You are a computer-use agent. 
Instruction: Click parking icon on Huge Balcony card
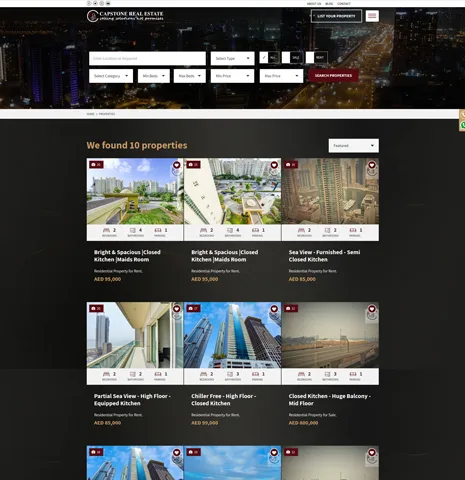(x=353, y=374)
